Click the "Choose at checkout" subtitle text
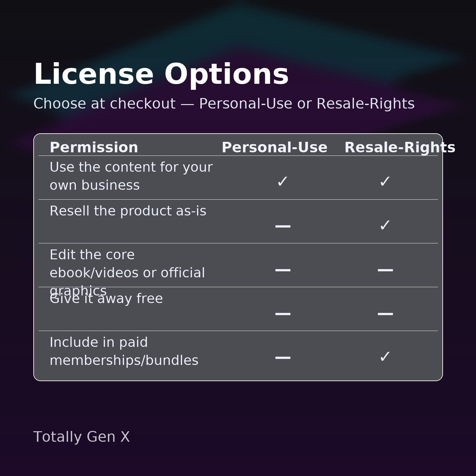Screen dimensions: 476x476 (224, 104)
